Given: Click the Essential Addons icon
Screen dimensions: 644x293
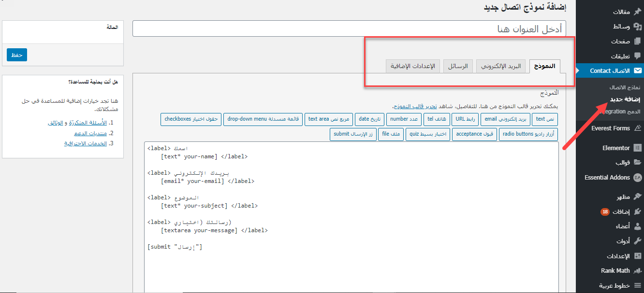Looking at the screenshot, I should click(638, 177).
